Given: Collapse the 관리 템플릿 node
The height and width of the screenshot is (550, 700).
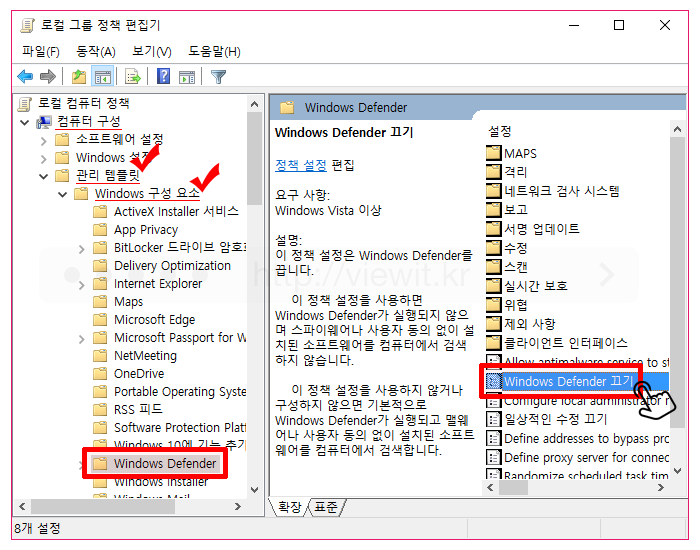Looking at the screenshot, I should pyautogui.click(x=43, y=176).
